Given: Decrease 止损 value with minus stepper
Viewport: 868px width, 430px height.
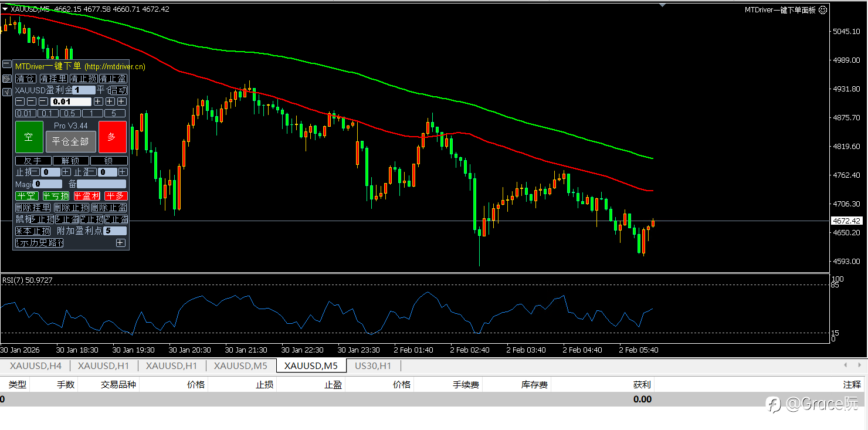Looking at the screenshot, I should point(35,172).
